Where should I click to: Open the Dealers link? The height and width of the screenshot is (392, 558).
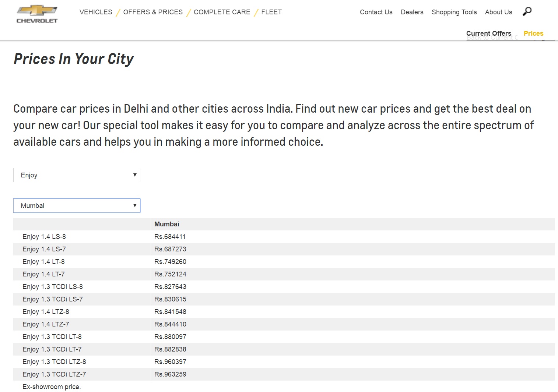coord(412,12)
